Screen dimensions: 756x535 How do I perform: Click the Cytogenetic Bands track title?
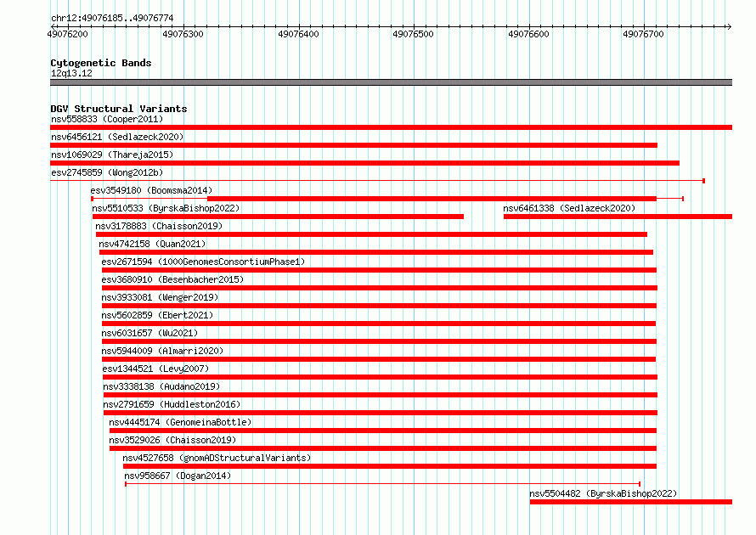pos(101,63)
